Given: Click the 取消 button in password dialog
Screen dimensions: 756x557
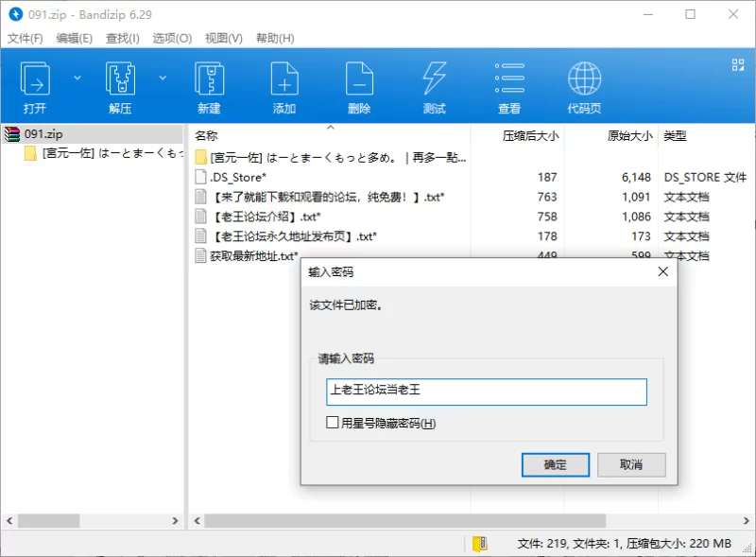Looking at the screenshot, I should (x=631, y=465).
